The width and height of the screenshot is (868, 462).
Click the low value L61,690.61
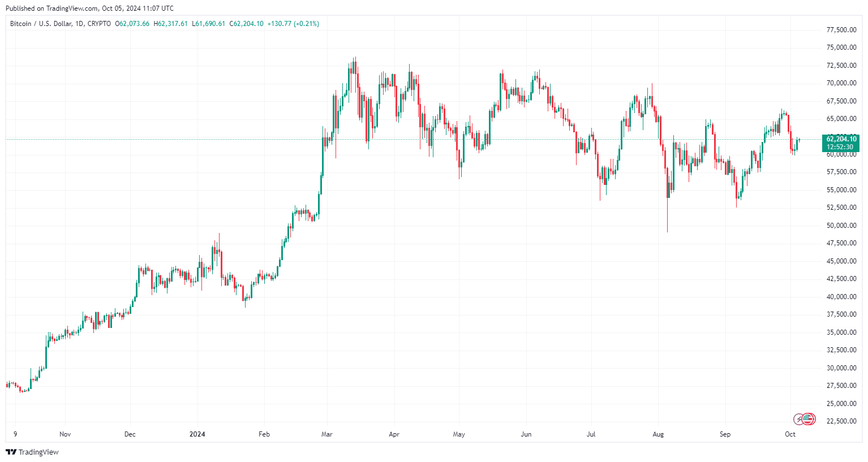209,24
